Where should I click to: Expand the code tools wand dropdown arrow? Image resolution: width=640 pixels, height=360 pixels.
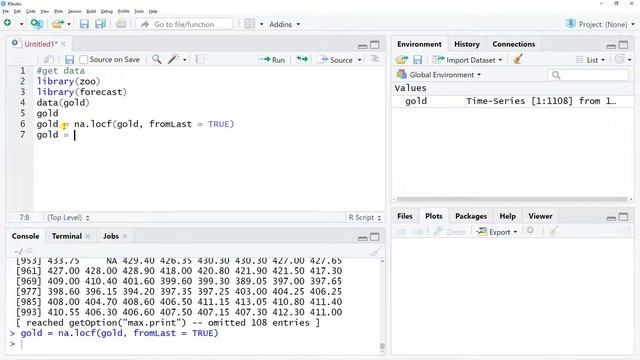coord(184,60)
